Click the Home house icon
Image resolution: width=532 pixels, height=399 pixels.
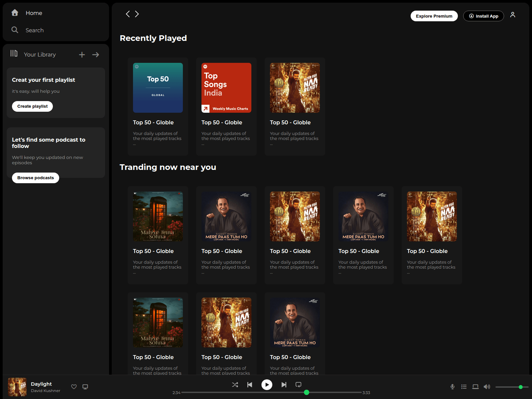(15, 13)
